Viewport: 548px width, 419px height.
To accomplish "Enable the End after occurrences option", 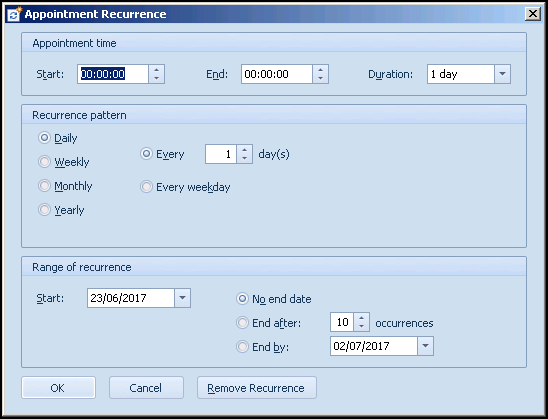I will pos(242,323).
